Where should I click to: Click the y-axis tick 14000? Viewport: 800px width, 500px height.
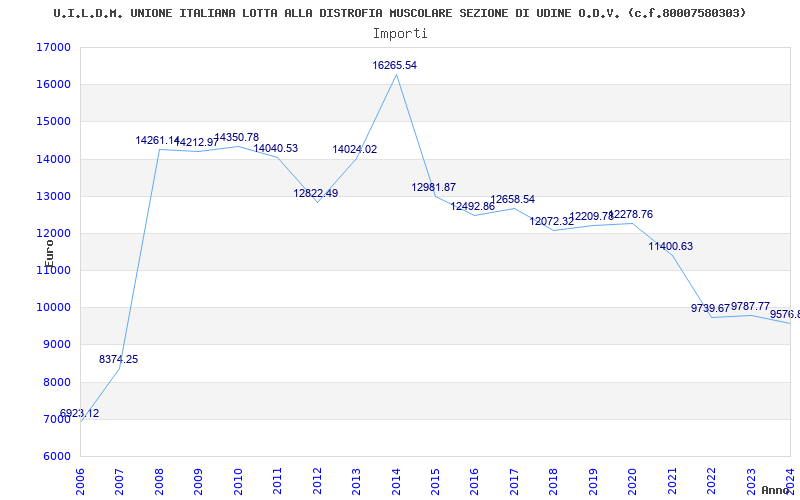click(x=53, y=159)
